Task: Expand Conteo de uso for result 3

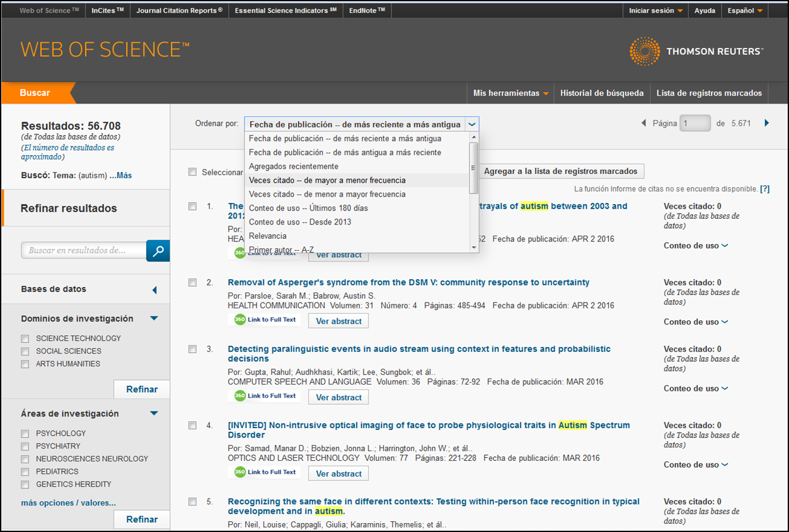Action: 696,389
